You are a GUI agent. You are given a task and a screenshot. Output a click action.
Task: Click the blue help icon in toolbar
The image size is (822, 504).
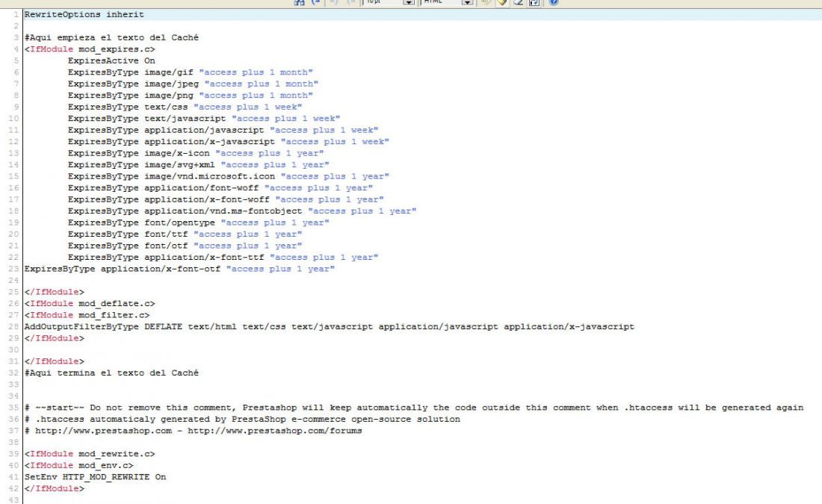tap(553, 2)
